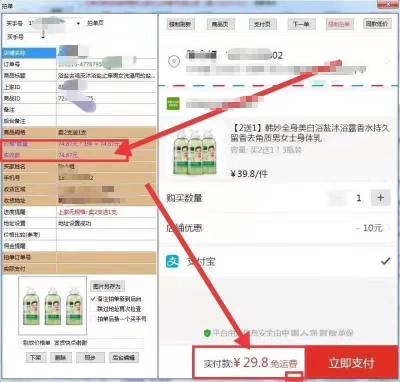The height and width of the screenshot is (382, 400).
Task: Go to next order with 下一单
Action: pyautogui.click(x=302, y=24)
